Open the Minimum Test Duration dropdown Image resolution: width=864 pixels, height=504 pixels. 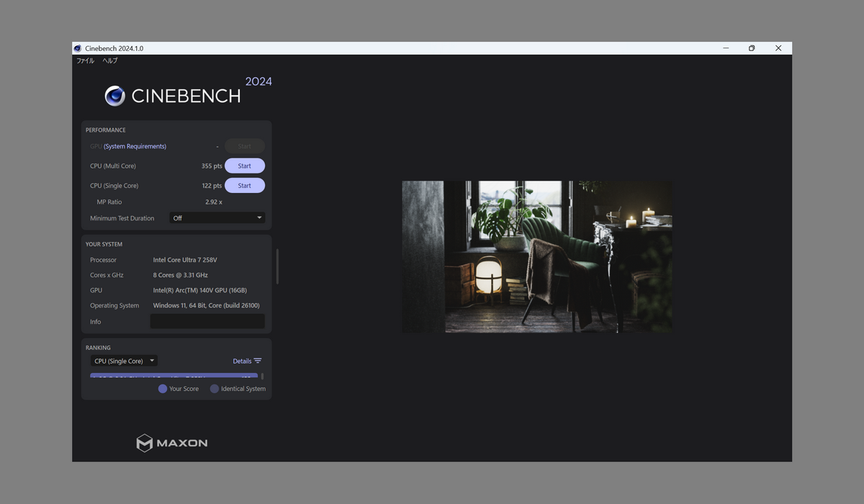(217, 217)
